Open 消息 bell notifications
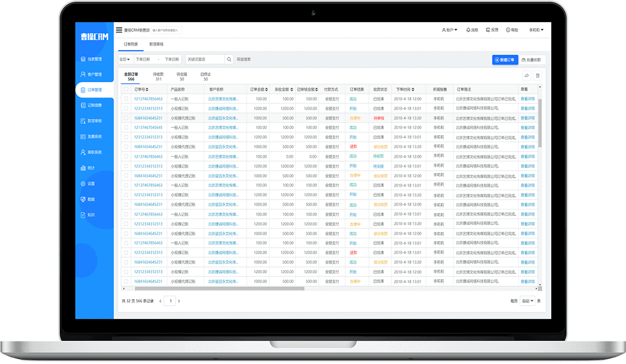 tap(472, 30)
